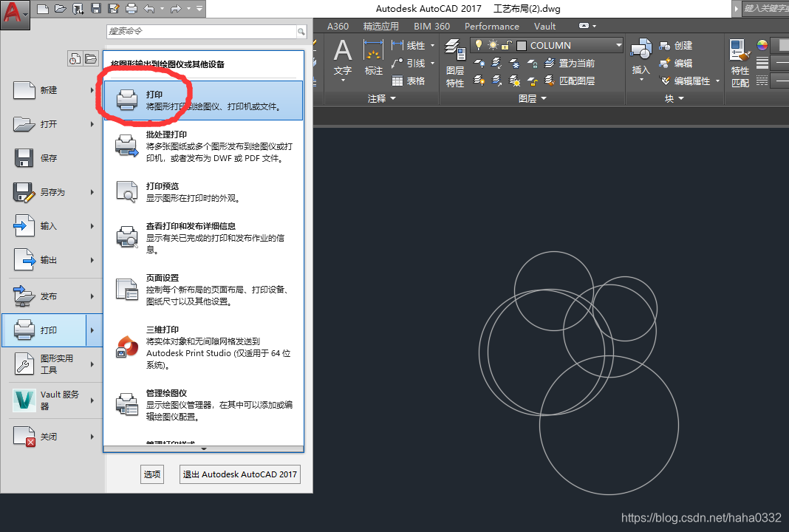Select 图形实用工具 in the application menu
Screen dimensions: 789x532
[53, 364]
